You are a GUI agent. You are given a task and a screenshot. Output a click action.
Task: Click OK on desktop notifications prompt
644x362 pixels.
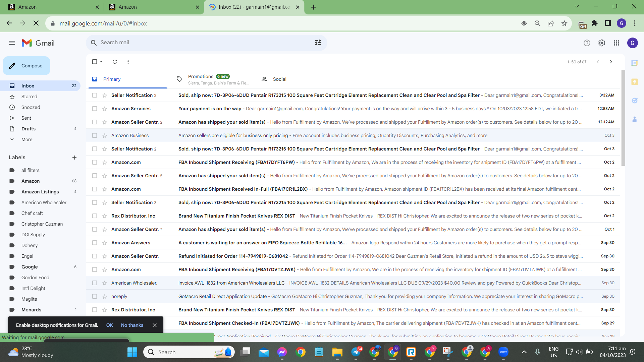(x=110, y=325)
